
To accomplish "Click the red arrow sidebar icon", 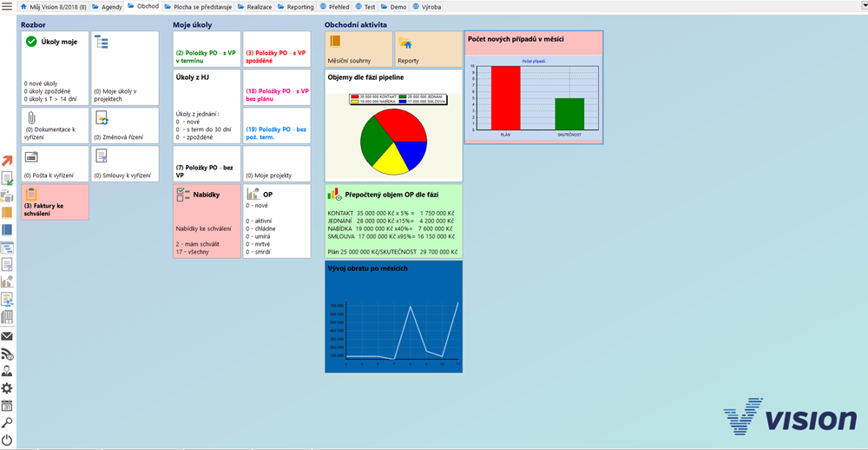I will coord(7,161).
